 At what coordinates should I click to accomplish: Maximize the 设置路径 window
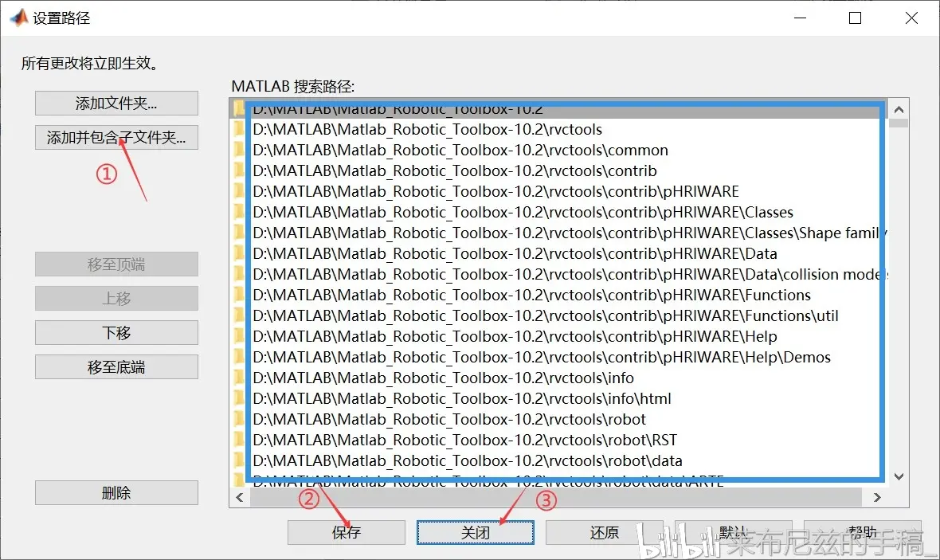pos(856,18)
